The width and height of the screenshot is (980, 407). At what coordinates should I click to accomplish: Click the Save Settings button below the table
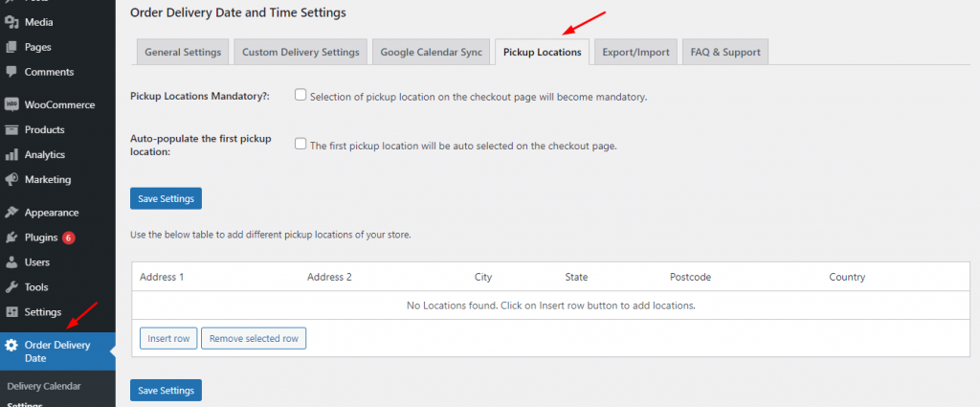(x=166, y=390)
